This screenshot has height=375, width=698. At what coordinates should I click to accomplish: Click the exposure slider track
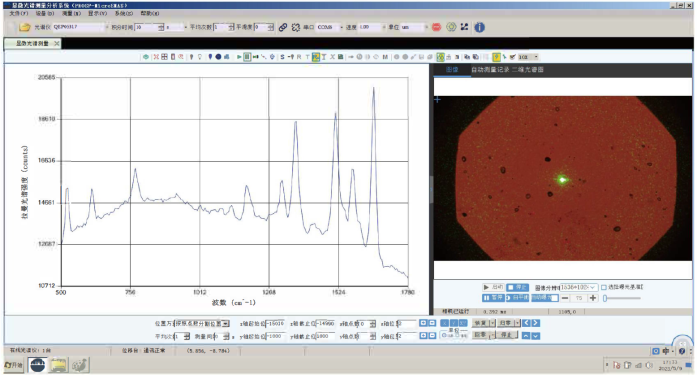point(622,298)
